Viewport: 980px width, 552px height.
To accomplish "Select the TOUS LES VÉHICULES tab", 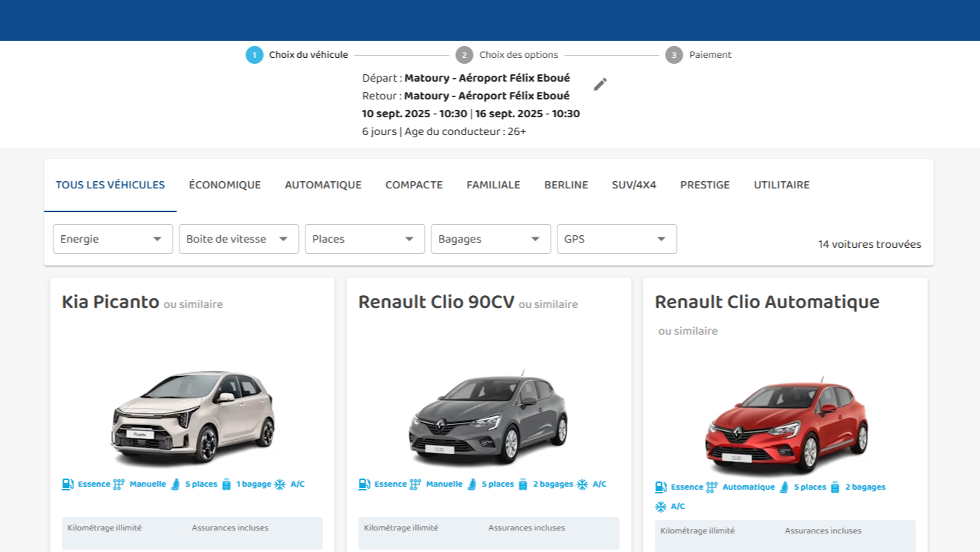I will [x=110, y=185].
